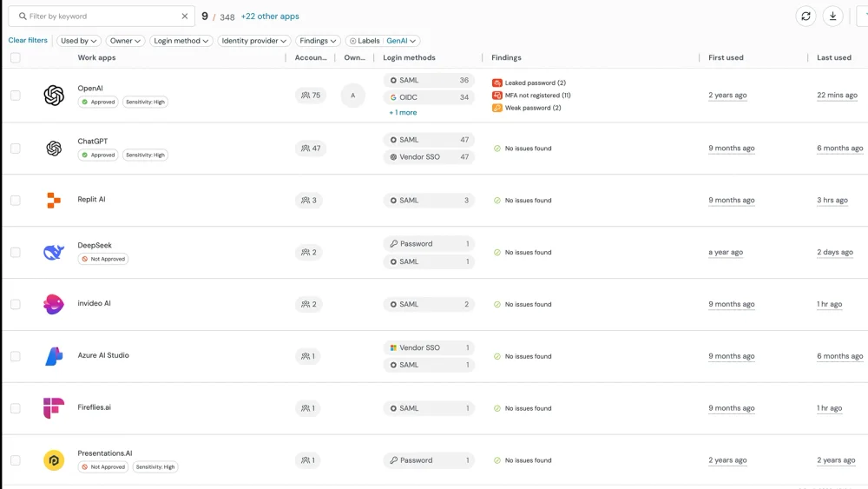Click the OIDC login method for OpenAI
This screenshot has height=489, width=868.
429,97
